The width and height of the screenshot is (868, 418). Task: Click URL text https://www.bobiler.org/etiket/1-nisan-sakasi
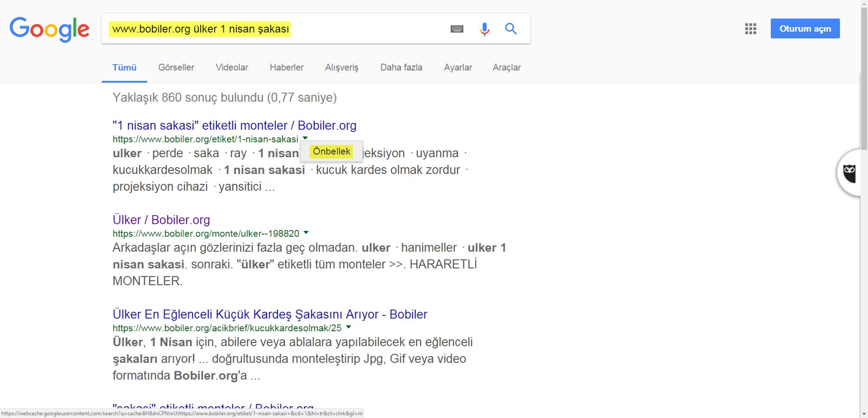click(206, 139)
